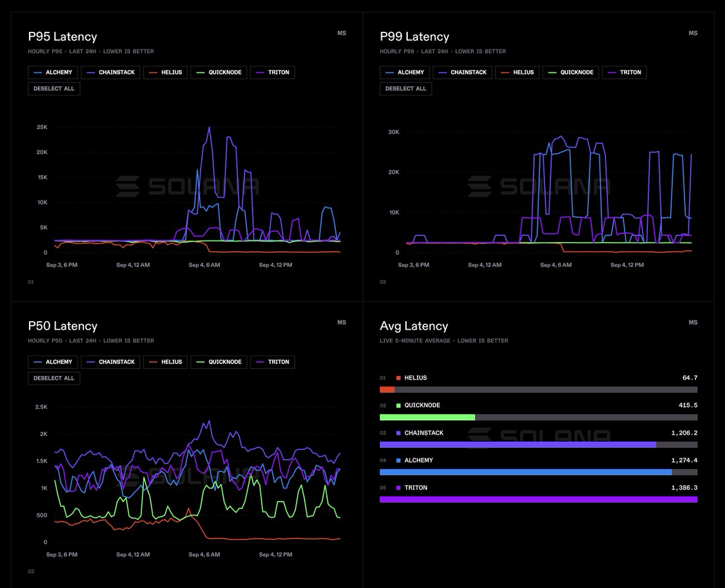
Task: Click the P99 Latency heading
Action: pos(414,37)
